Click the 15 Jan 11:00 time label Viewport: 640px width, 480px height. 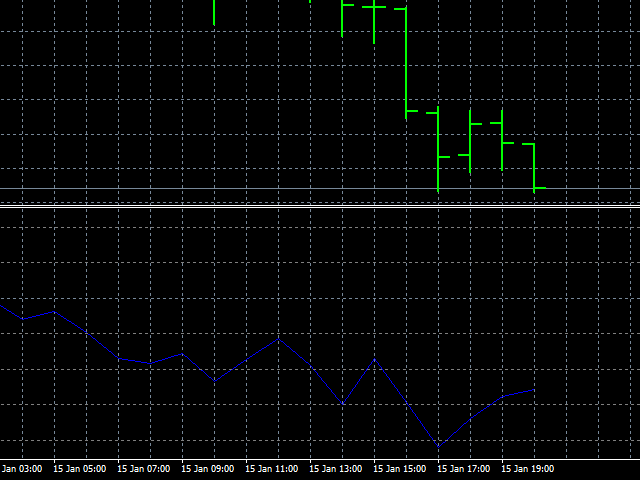click(x=272, y=468)
